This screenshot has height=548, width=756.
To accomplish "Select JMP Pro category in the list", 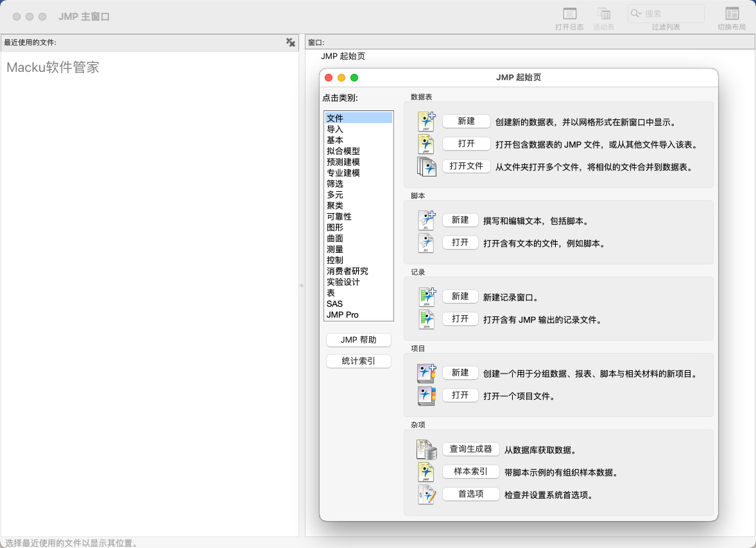I will pyautogui.click(x=359, y=314).
